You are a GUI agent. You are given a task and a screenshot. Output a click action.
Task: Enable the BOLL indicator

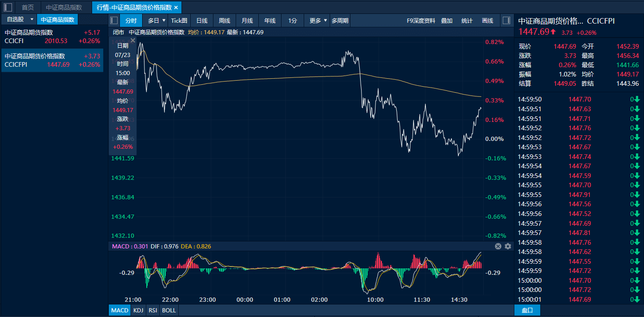tap(169, 310)
